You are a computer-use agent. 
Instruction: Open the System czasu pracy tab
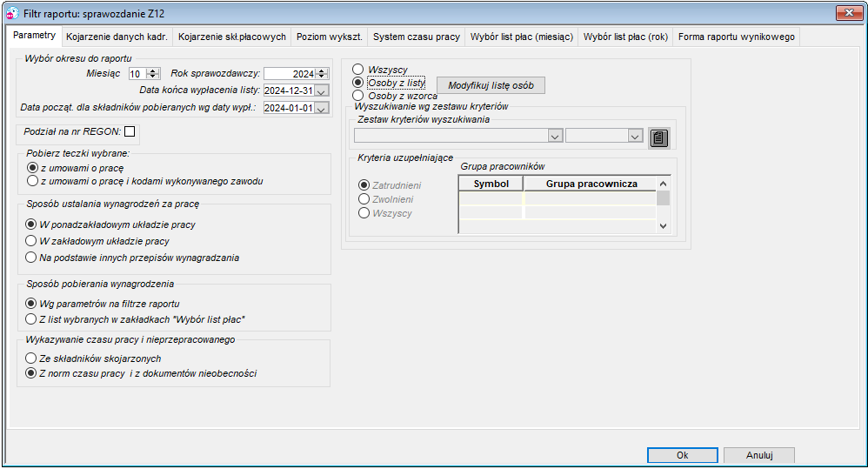[417, 37]
